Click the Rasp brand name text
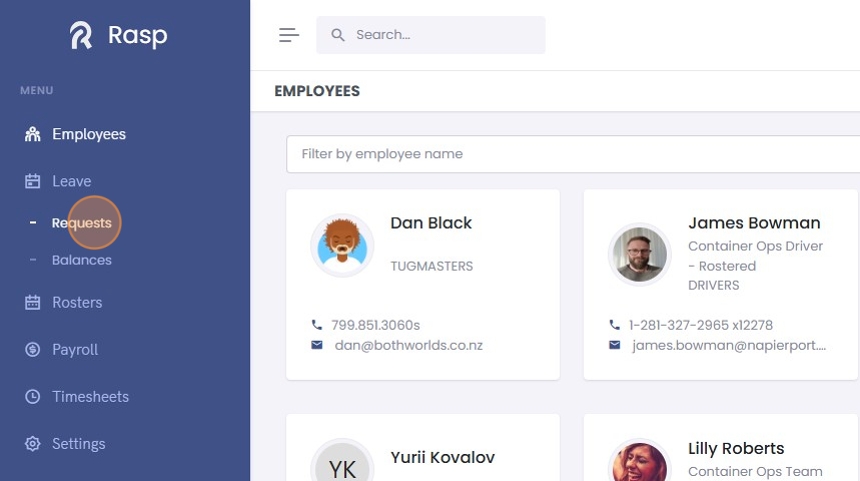The height and width of the screenshot is (481, 860). click(x=138, y=36)
